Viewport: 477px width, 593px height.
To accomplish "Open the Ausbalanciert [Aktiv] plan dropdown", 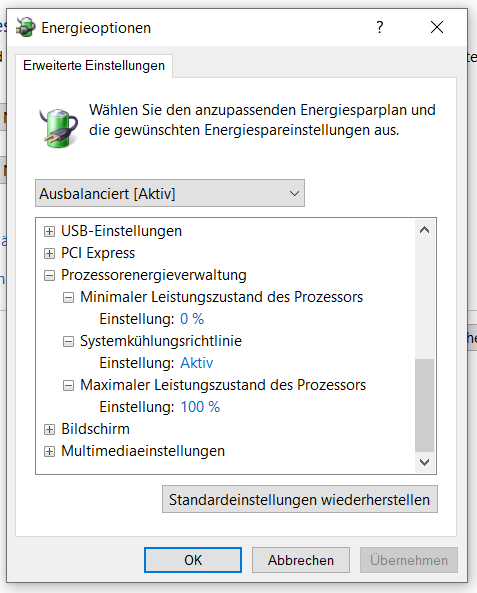I will point(170,193).
